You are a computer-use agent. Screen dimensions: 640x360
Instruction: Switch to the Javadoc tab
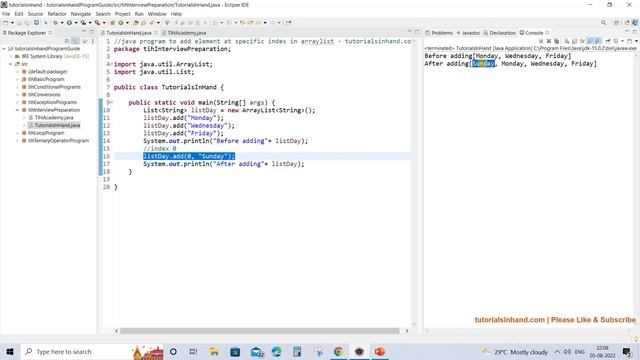[469, 33]
